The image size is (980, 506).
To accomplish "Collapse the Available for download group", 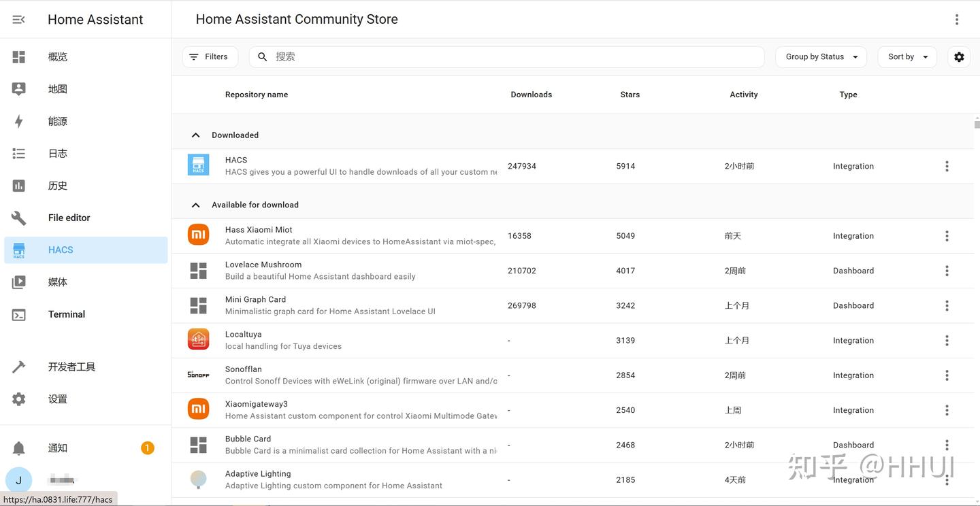I will coord(196,205).
